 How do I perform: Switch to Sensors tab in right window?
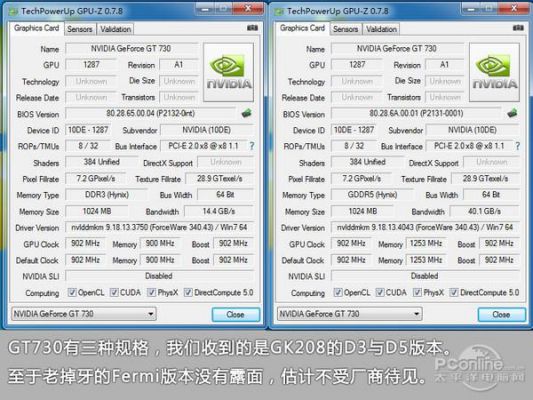346,29
